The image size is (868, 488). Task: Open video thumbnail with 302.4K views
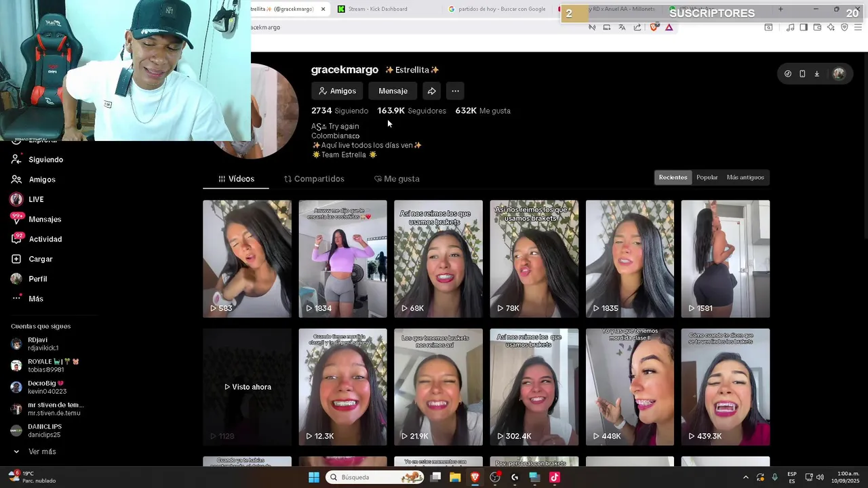[534, 387]
